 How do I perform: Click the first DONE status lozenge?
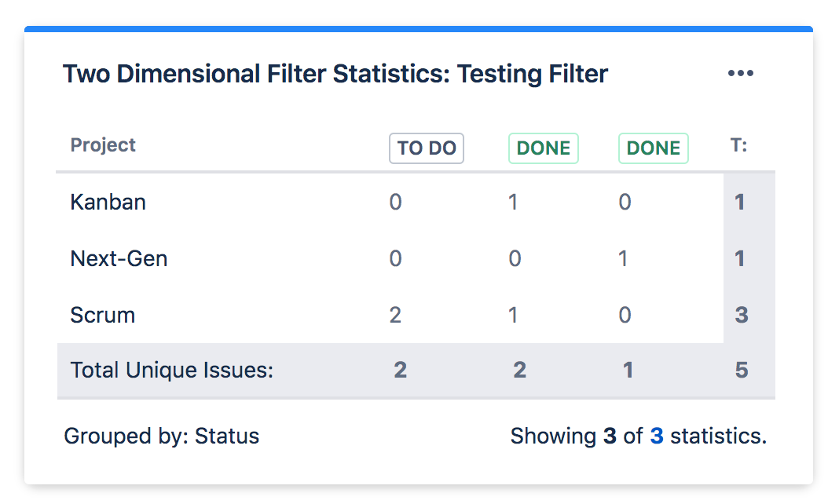click(x=543, y=148)
